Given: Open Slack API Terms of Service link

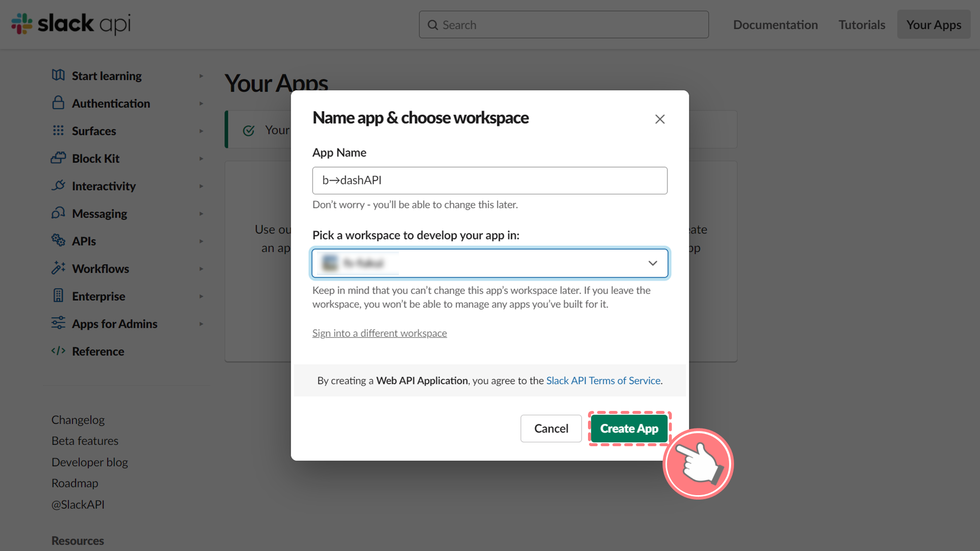Looking at the screenshot, I should point(603,381).
